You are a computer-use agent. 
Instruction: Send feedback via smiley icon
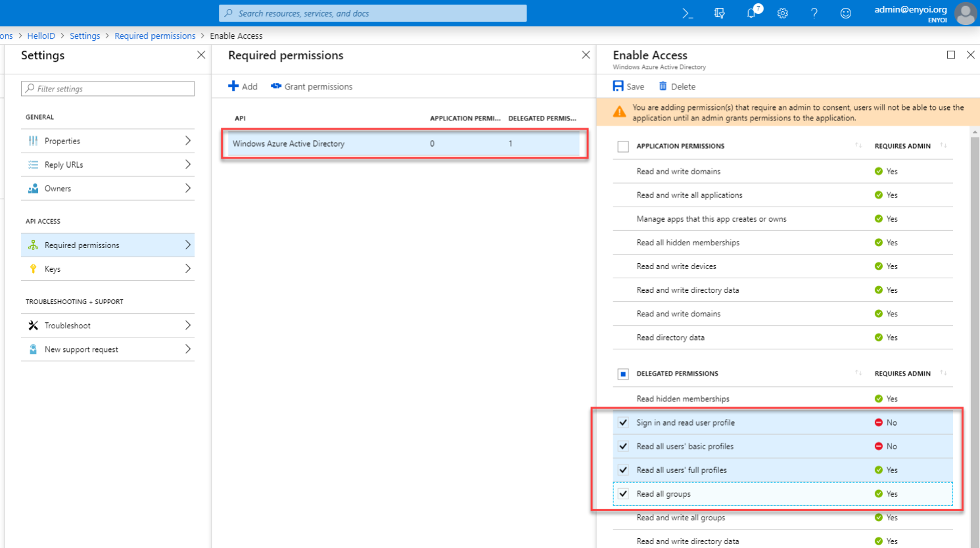click(x=845, y=13)
